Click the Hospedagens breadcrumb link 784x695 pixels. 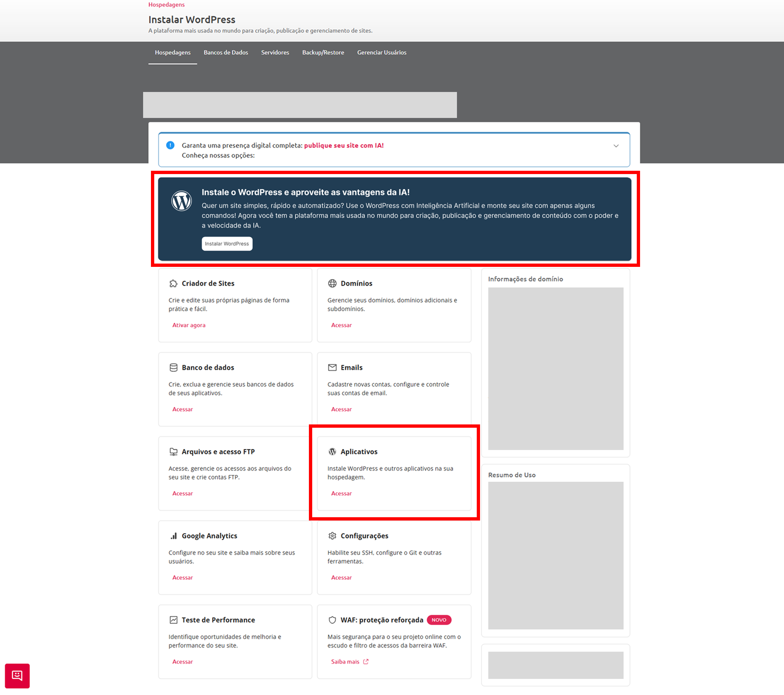click(167, 5)
